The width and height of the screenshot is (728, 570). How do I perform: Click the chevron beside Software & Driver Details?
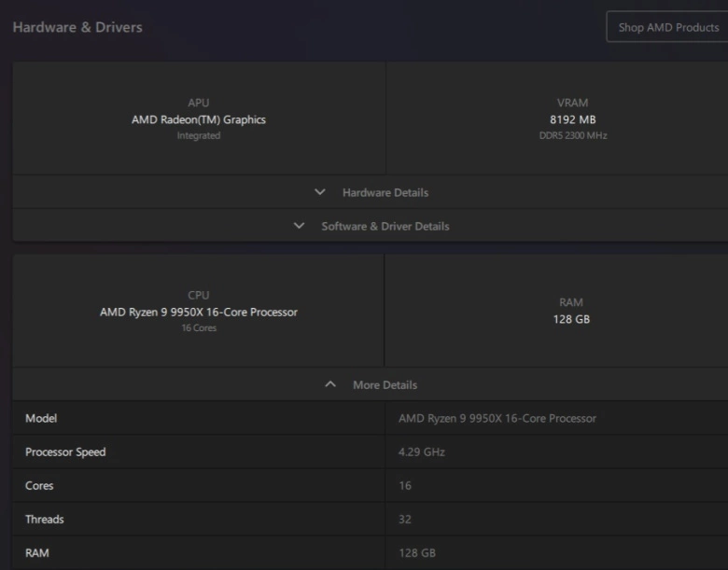point(300,226)
